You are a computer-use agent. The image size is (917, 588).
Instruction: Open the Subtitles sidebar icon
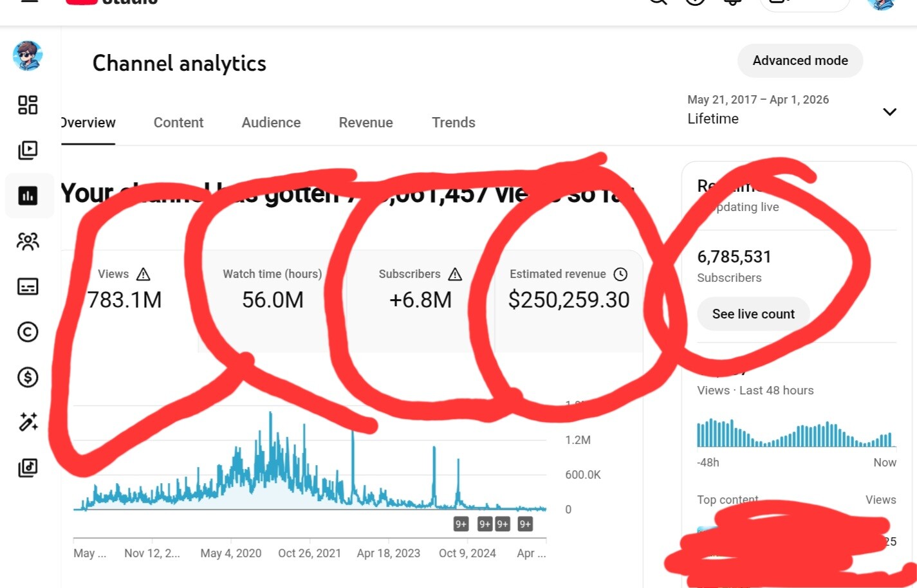click(28, 286)
